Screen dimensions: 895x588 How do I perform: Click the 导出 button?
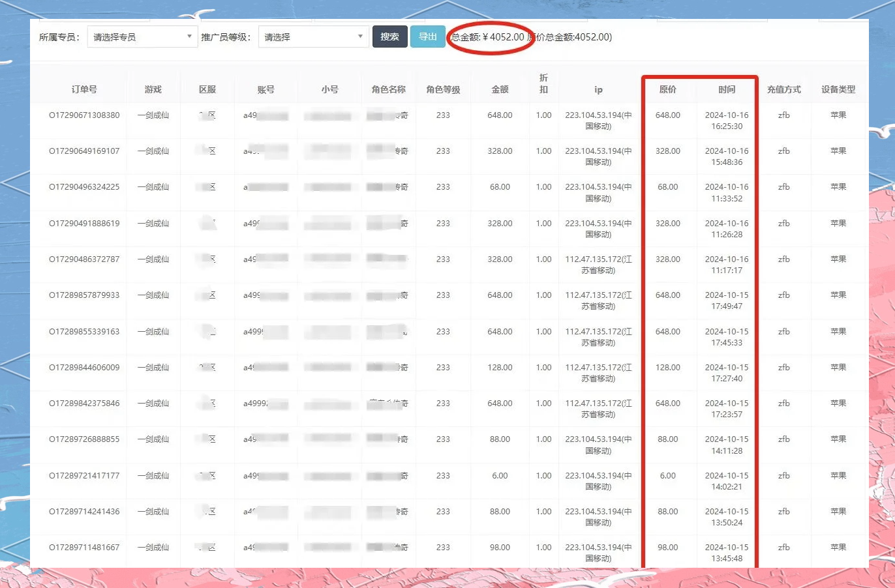(428, 37)
